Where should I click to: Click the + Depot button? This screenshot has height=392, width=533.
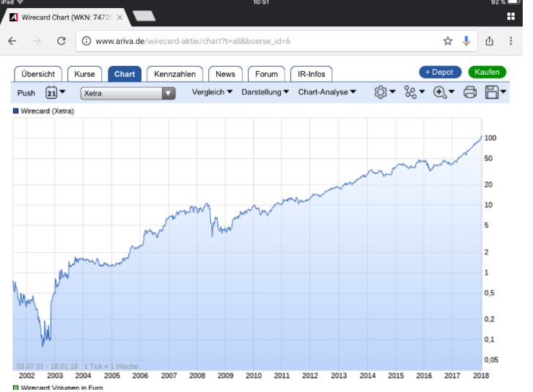click(440, 72)
